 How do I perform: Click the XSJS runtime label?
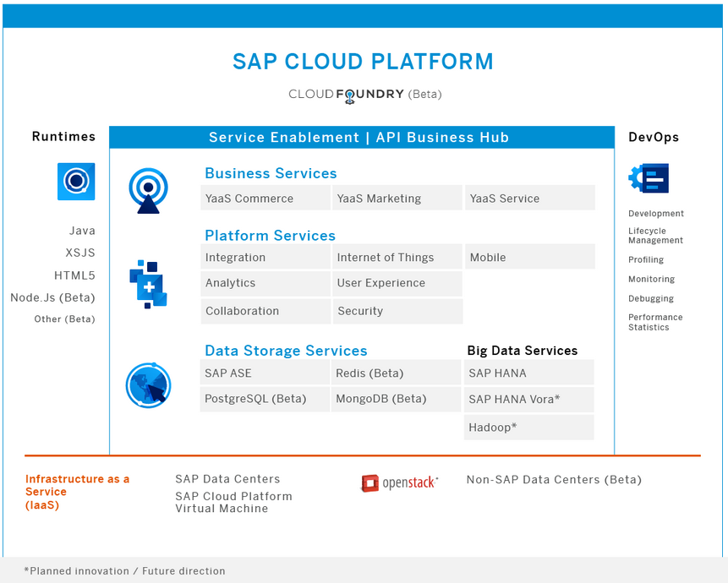pos(79,253)
